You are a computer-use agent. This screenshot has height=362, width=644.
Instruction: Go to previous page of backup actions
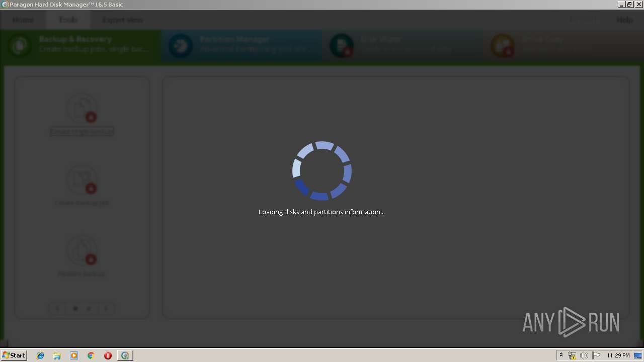(x=57, y=309)
